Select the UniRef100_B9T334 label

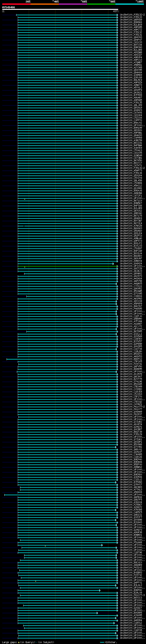click(131, 45)
